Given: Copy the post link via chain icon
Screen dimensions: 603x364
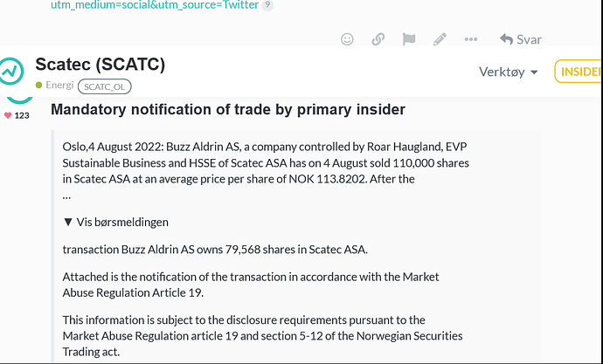Looking at the screenshot, I should point(378,39).
